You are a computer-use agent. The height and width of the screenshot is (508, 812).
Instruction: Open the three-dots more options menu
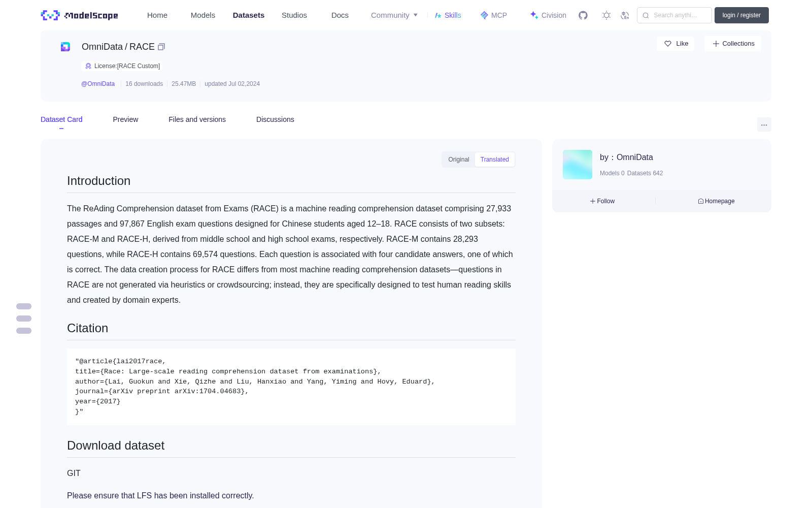pos(764,124)
